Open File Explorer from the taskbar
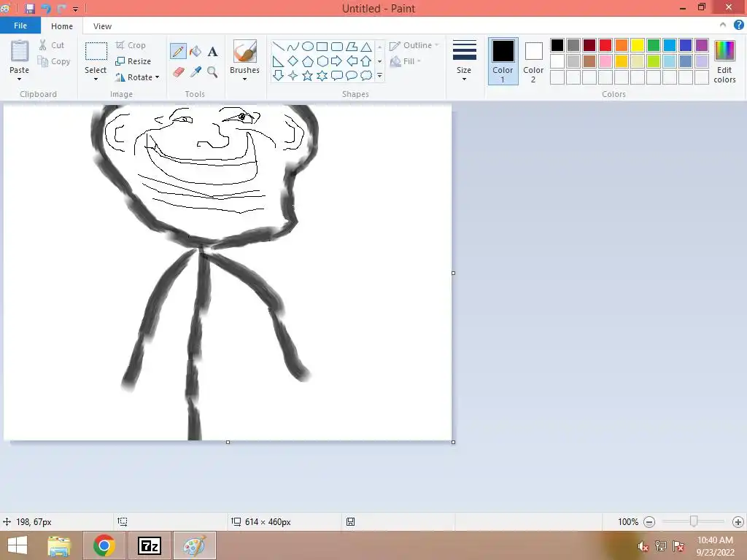Image resolution: width=747 pixels, height=560 pixels. tap(59, 545)
